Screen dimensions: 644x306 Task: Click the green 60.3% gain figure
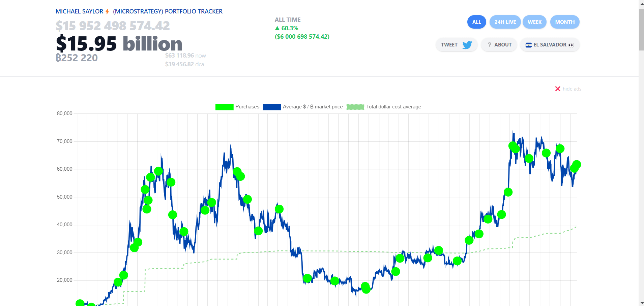point(290,28)
